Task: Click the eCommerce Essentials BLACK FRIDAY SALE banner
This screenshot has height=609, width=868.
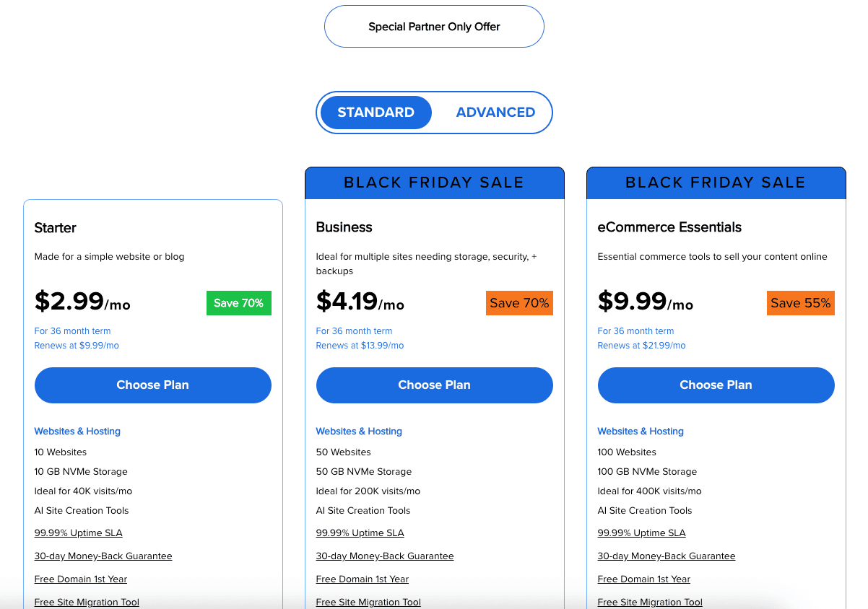Action: point(716,183)
